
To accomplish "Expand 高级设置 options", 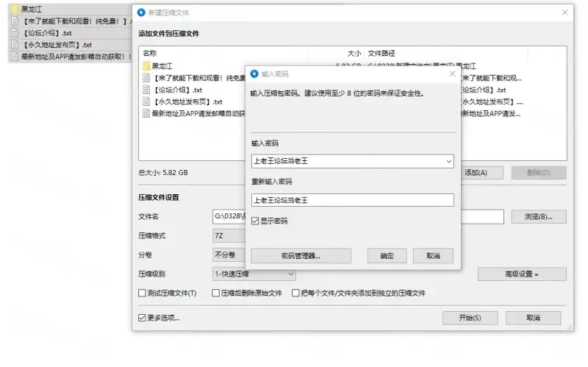I will (x=522, y=274).
